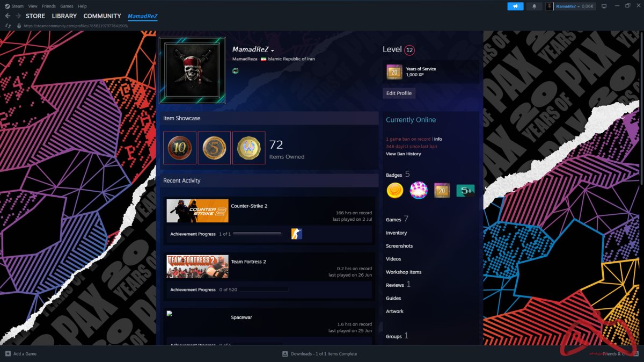Click the Counter-Strike 2 title text
Screen dimensions: 644x362
click(249, 206)
